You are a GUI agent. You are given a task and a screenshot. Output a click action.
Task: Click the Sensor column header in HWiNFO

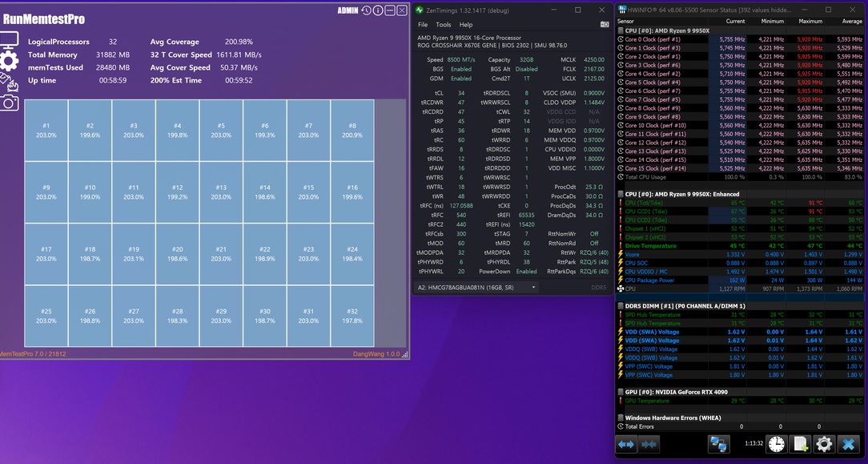tap(626, 21)
